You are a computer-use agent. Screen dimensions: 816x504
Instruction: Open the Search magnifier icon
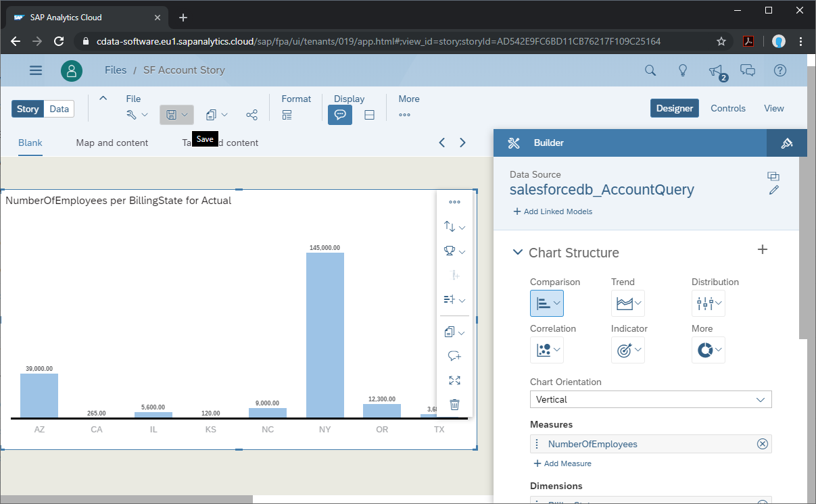pos(650,70)
